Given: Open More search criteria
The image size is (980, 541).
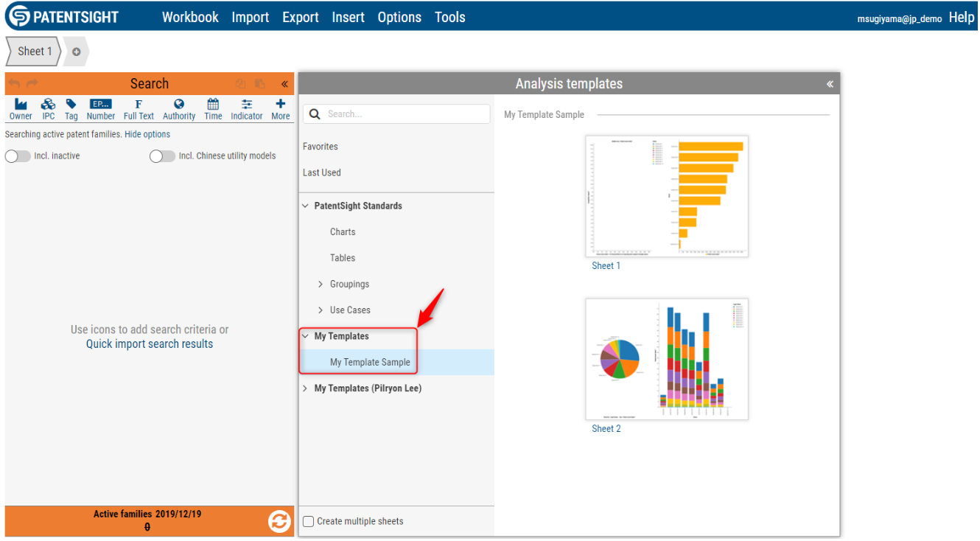Looking at the screenshot, I should [281, 109].
